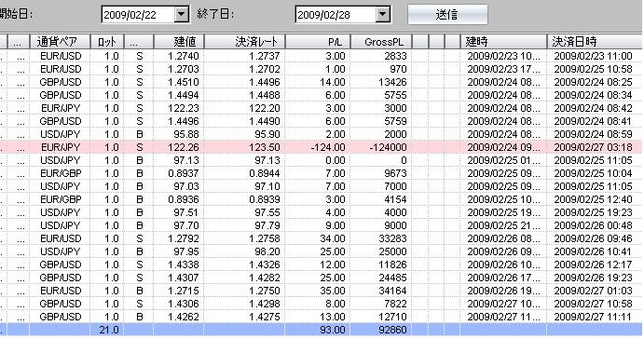The image size is (644, 339).
Task: Click GrossPL value 5755
Action: pos(395,95)
